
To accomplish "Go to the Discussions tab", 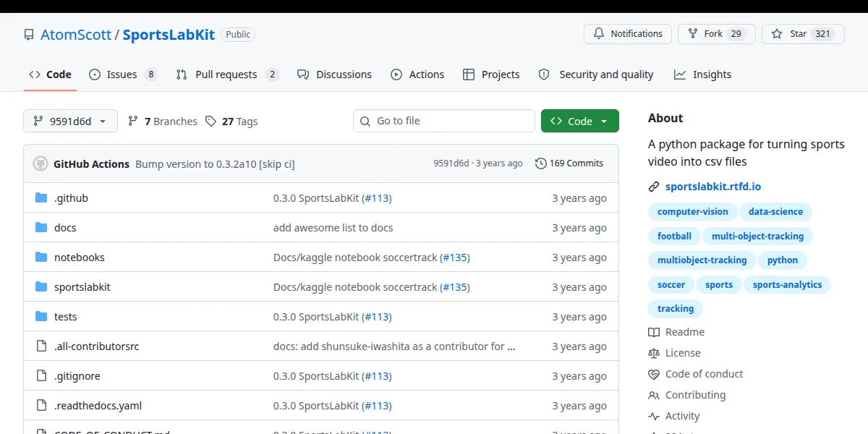I will (x=334, y=75).
